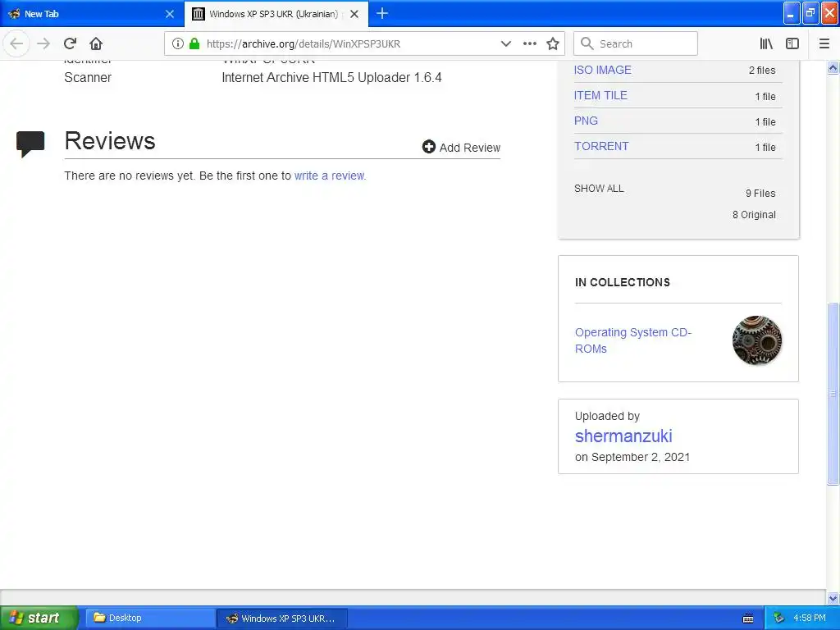Click the write a review link

coord(330,176)
